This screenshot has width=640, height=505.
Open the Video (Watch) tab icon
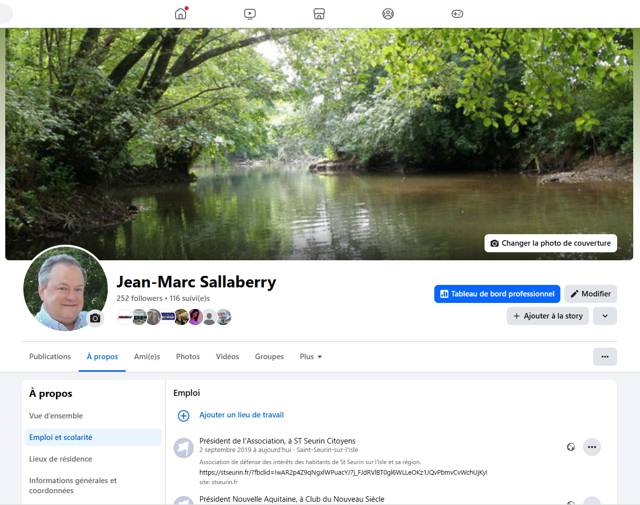[x=250, y=14]
